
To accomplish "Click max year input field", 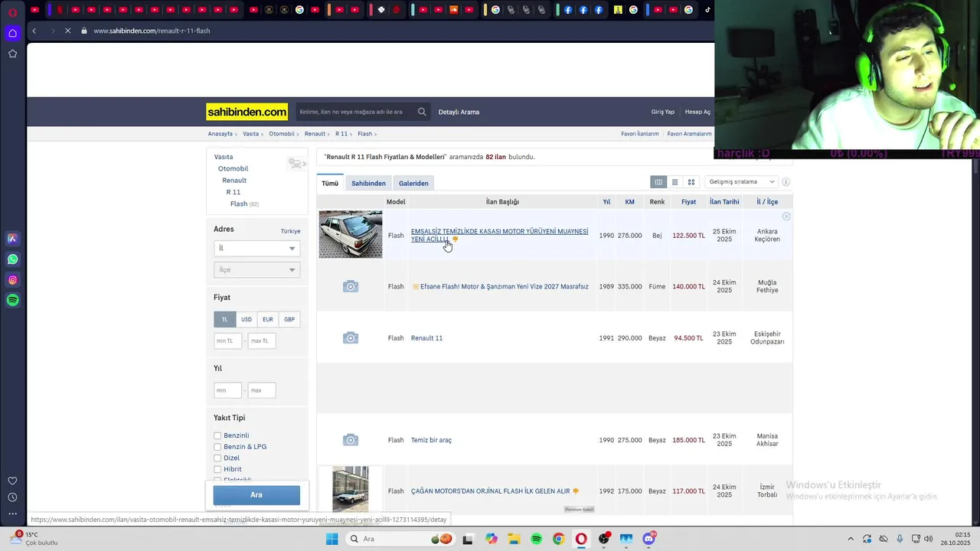I will coord(262,390).
